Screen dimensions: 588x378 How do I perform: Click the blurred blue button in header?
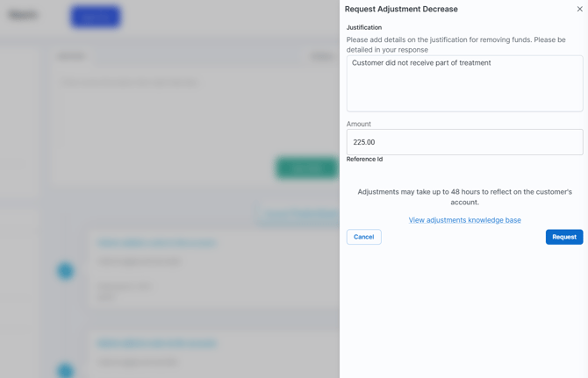[96, 17]
